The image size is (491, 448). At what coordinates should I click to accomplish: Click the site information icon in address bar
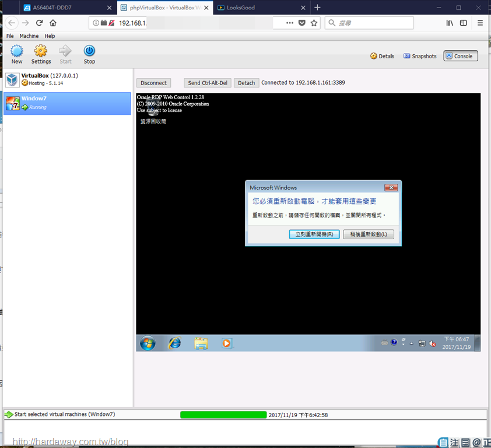(96, 23)
